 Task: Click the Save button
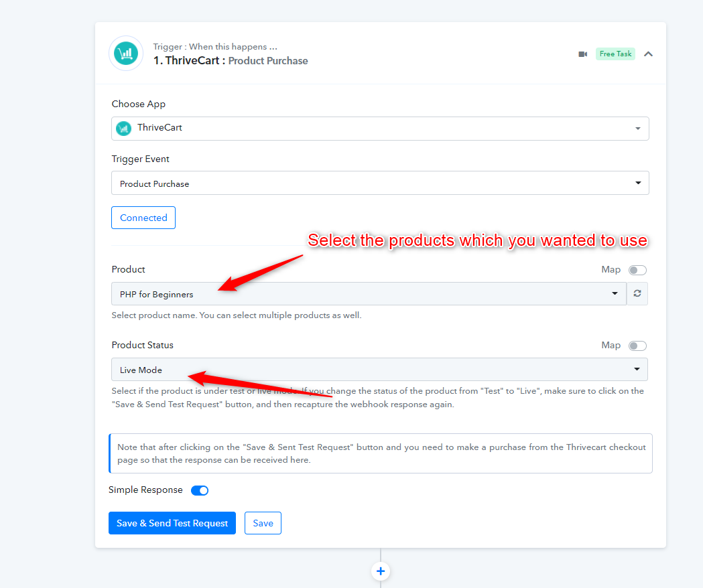pyautogui.click(x=263, y=523)
